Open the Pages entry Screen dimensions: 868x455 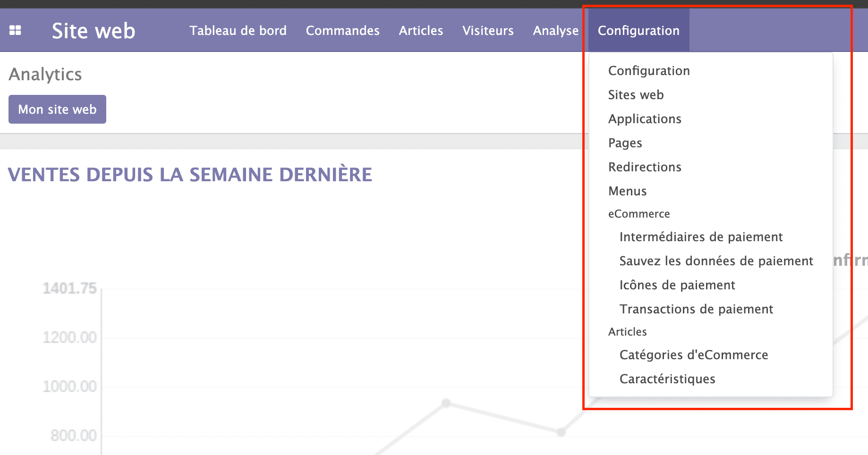(625, 143)
